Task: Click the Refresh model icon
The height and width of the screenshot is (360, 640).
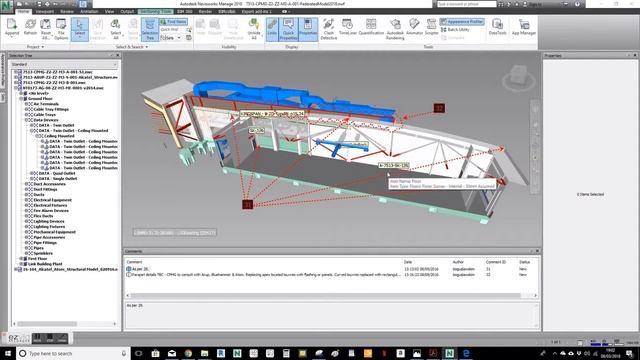Action: pyautogui.click(x=30, y=28)
